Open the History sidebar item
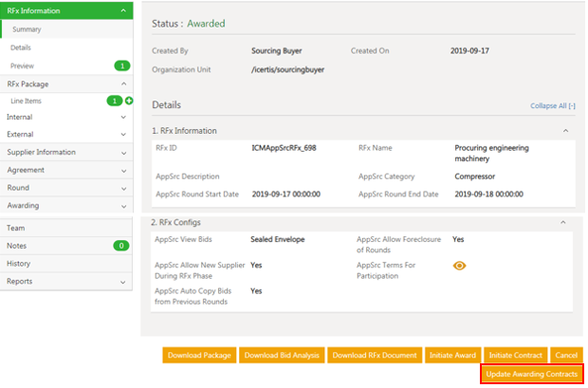The image size is (588, 388). point(66,264)
